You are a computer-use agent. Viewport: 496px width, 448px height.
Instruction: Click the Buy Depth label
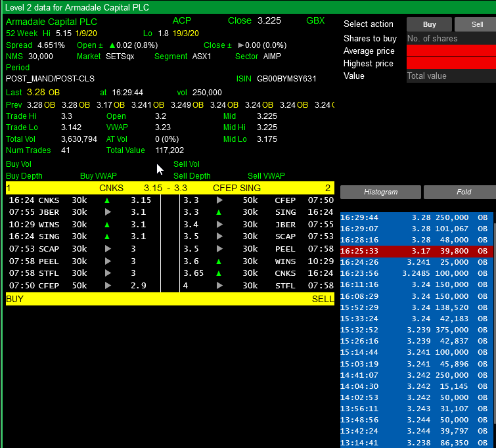(x=24, y=176)
